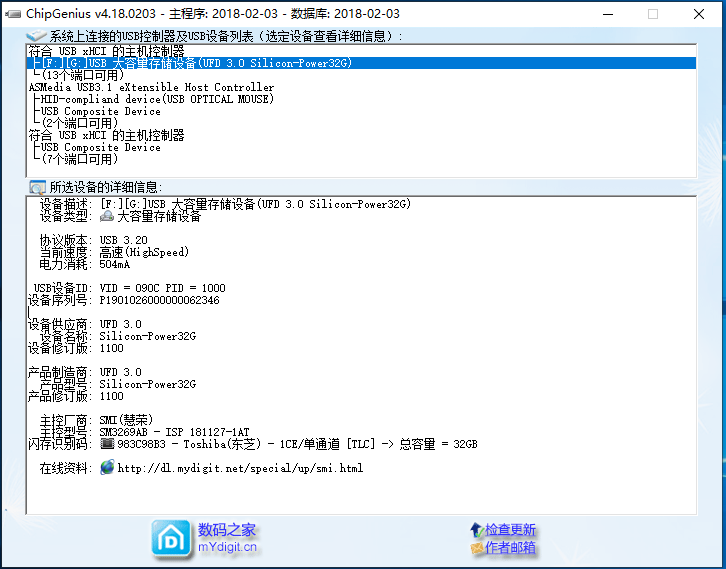Minimize the ChipGenius window
726x569 pixels.
(x=605, y=14)
